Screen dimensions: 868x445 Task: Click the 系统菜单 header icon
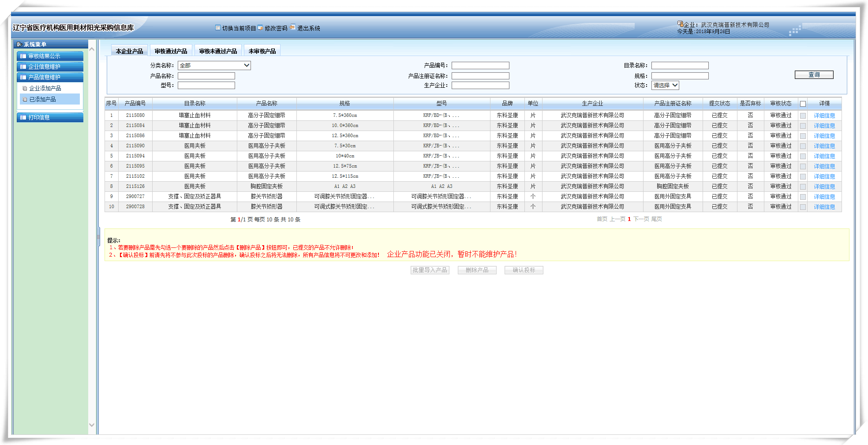(19, 45)
